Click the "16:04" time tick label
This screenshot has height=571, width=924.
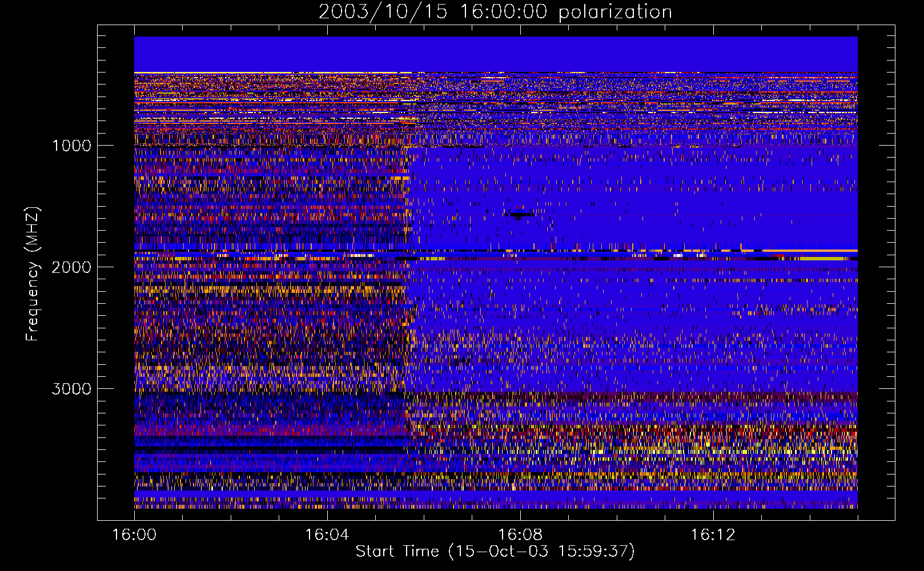pos(327,534)
